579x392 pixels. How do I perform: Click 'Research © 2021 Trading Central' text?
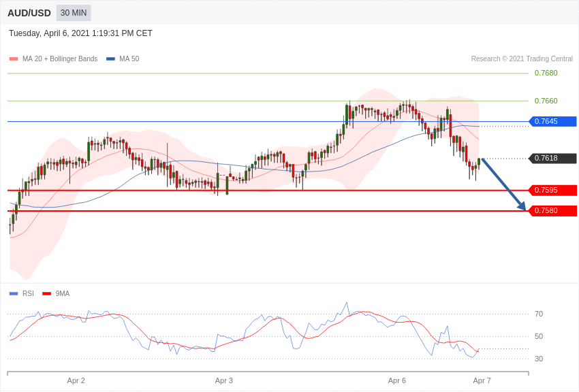[522, 59]
